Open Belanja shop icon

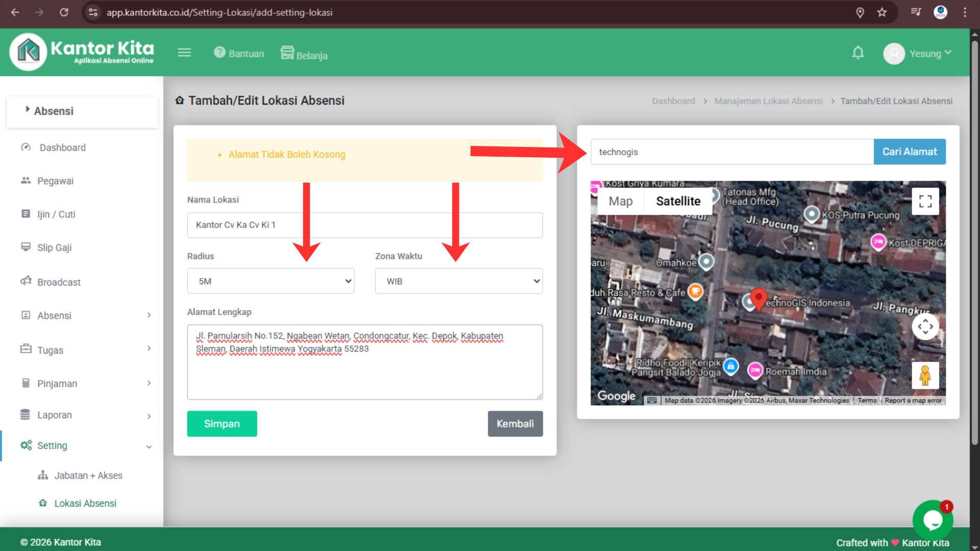287,53
